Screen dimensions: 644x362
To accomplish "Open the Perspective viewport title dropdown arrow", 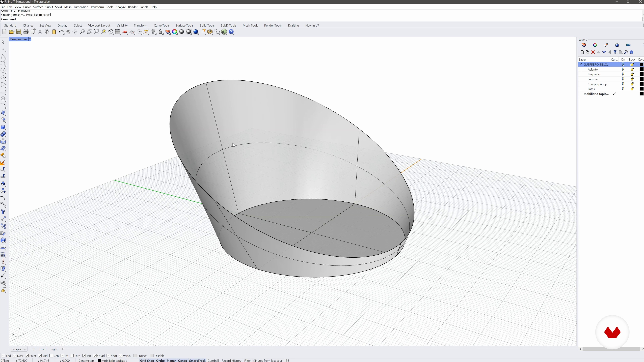I will point(30,39).
